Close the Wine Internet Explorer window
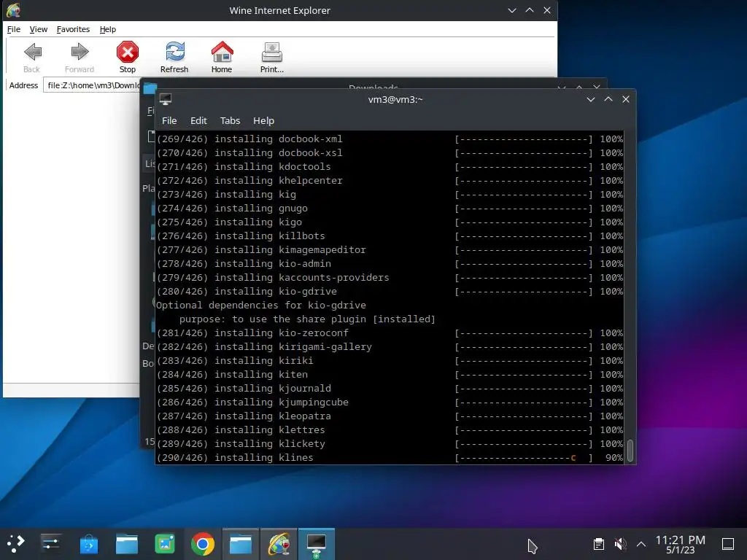Image resolution: width=747 pixels, height=560 pixels. click(547, 10)
